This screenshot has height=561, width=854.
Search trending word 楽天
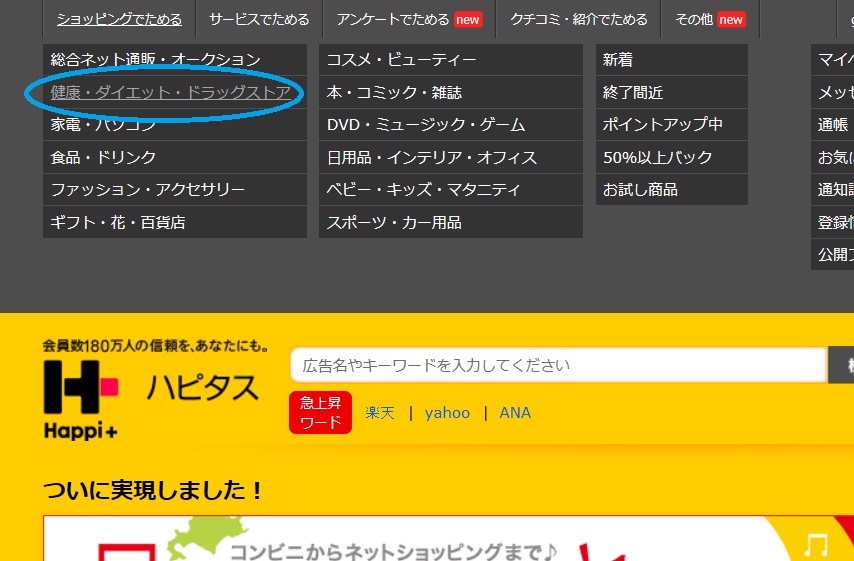380,413
